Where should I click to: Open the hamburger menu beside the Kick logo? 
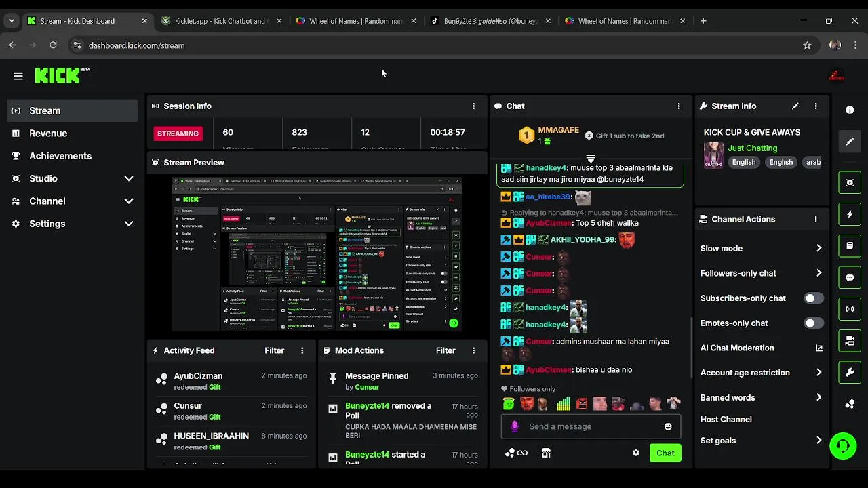pos(18,76)
